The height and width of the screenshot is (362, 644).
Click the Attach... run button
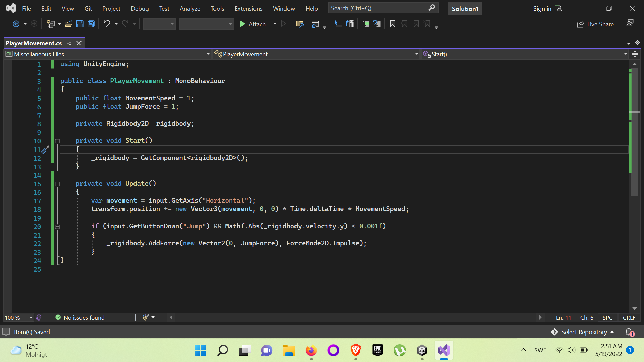[x=255, y=24]
